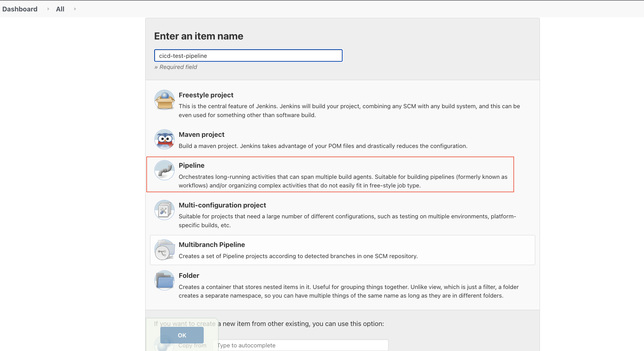Select the Folder item type heading
The height and width of the screenshot is (351, 644).
(x=189, y=276)
